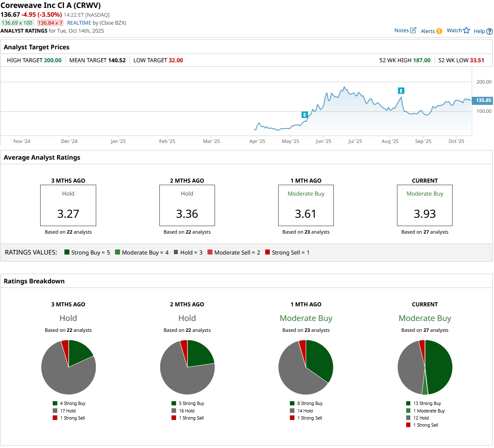Click the 2 MTHS AGO rating box 3.36

point(187,206)
